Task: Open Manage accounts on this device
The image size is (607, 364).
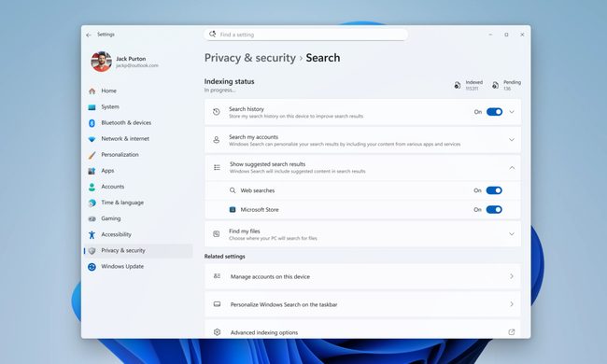Action: (362, 276)
